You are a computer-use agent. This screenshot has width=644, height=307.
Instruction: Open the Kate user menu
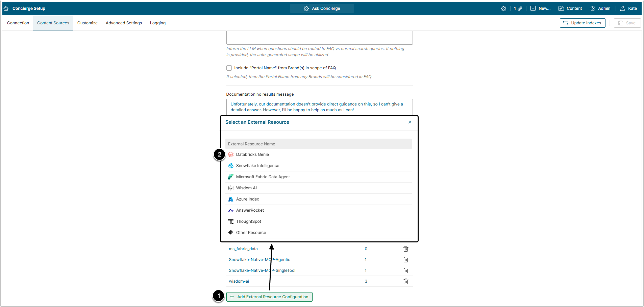coord(628,8)
